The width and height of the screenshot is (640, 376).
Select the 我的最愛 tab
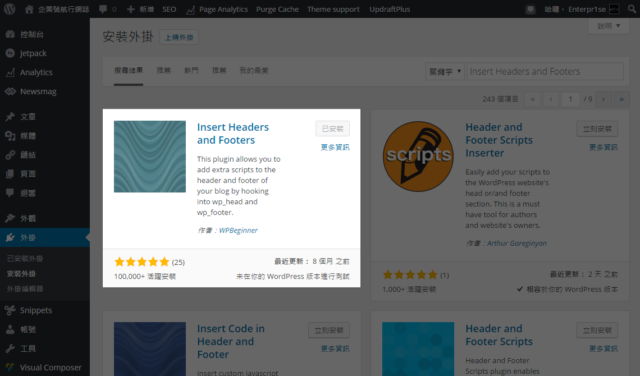click(253, 71)
